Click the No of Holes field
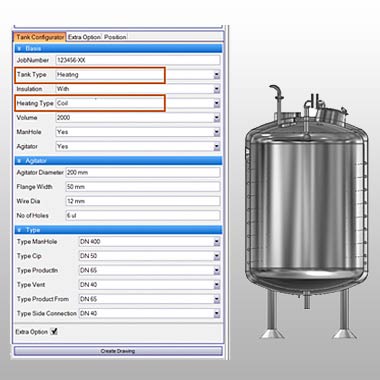 143,215
